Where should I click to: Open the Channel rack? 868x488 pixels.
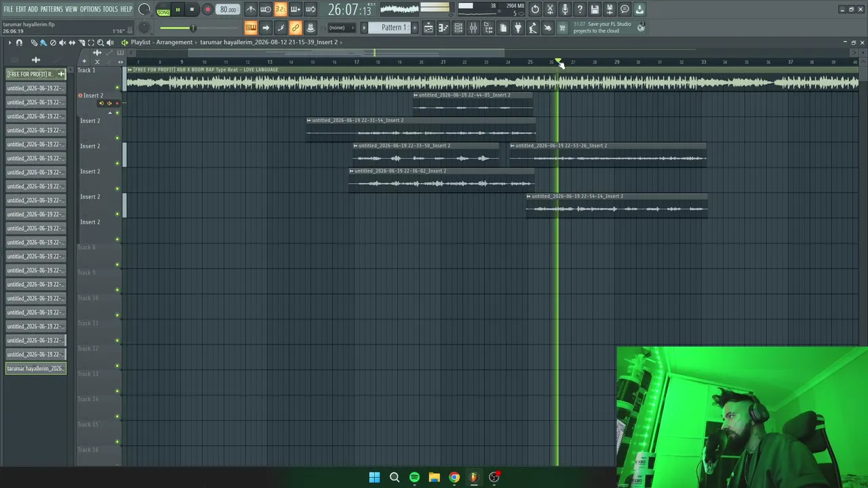click(458, 28)
